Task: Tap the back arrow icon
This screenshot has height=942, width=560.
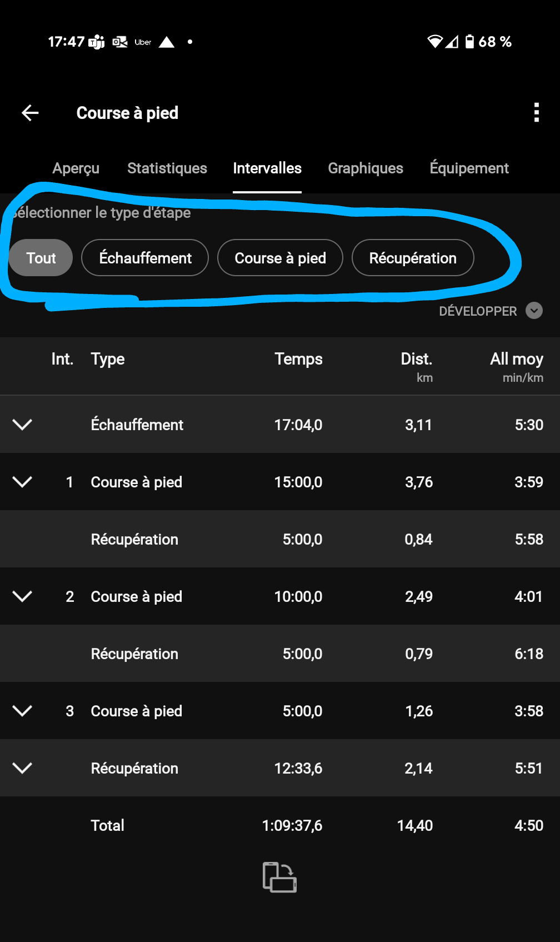Action: coord(30,113)
